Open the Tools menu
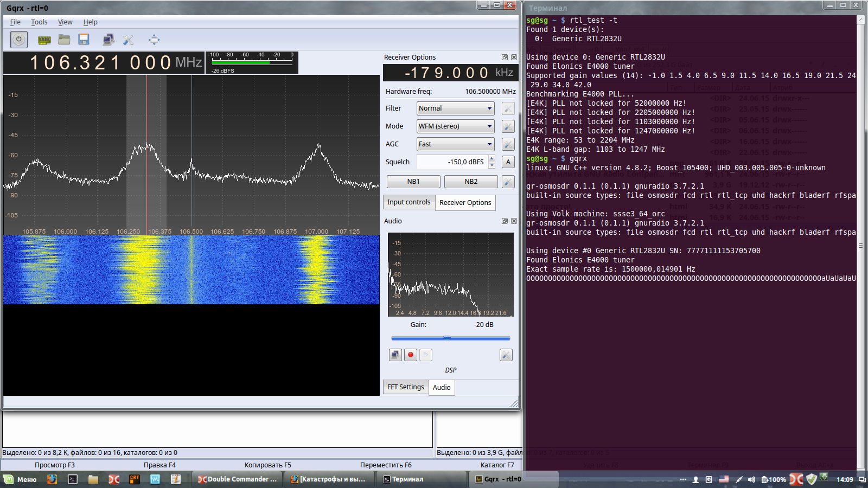The height and width of the screenshot is (488, 868). 39,22
